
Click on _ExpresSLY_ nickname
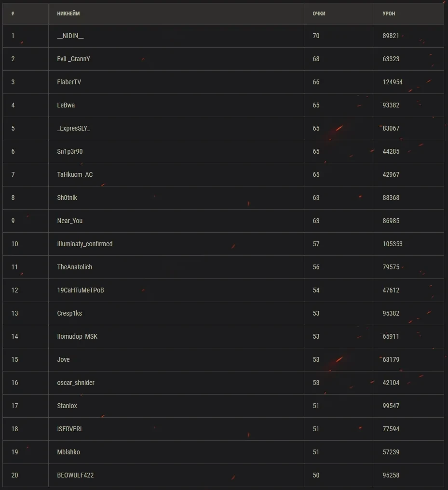[x=73, y=129]
